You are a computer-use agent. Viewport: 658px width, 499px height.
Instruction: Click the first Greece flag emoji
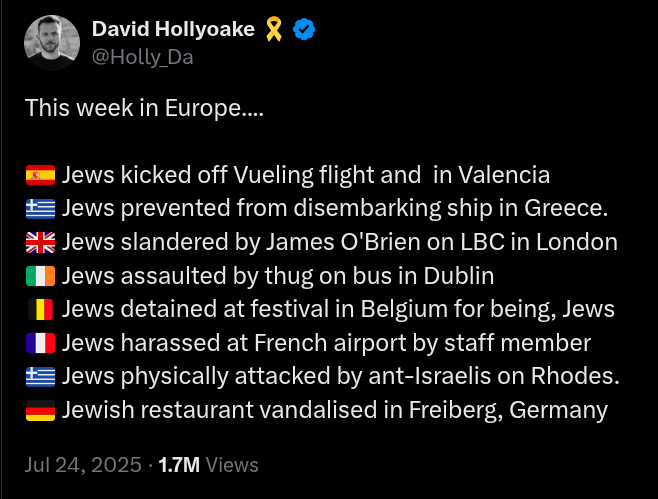[40, 209]
